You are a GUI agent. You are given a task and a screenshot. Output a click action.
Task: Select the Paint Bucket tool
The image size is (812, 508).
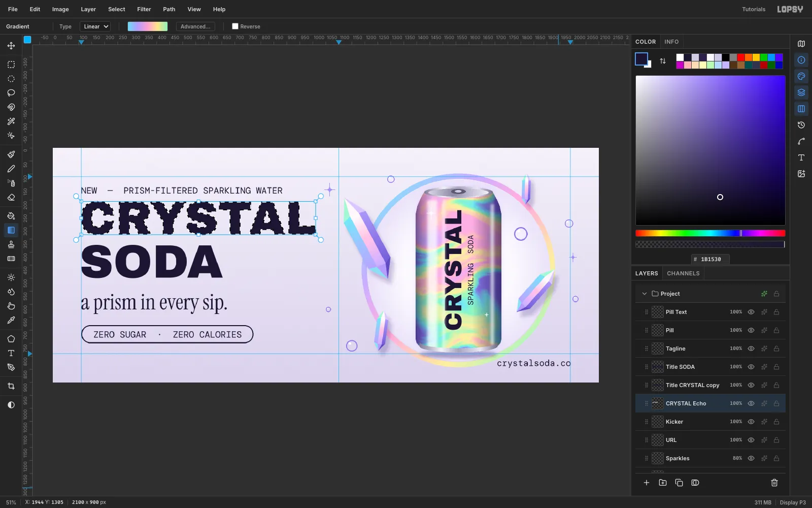[11, 216]
